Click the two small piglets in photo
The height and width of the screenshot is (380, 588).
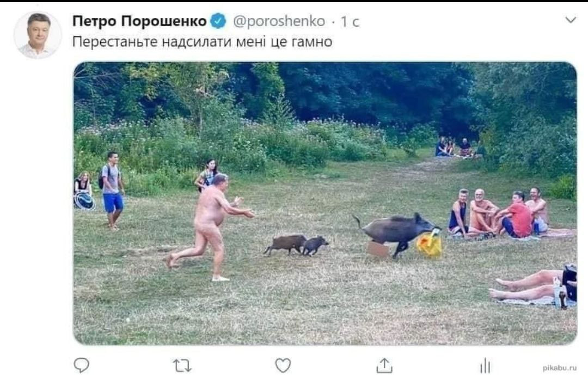coord(296,245)
